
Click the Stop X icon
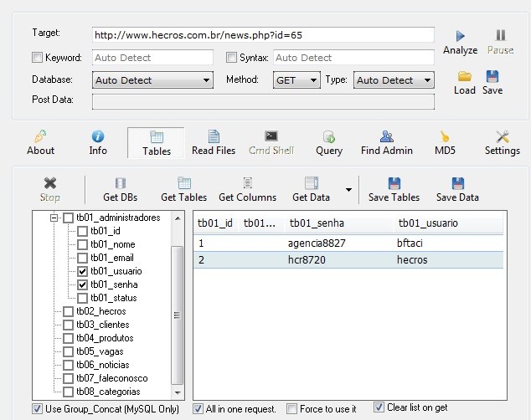50,183
